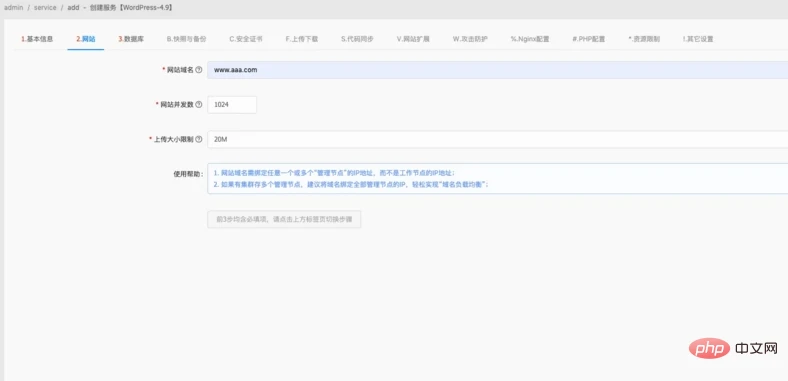Switch to the 1.基本信息 tab

(x=37, y=39)
